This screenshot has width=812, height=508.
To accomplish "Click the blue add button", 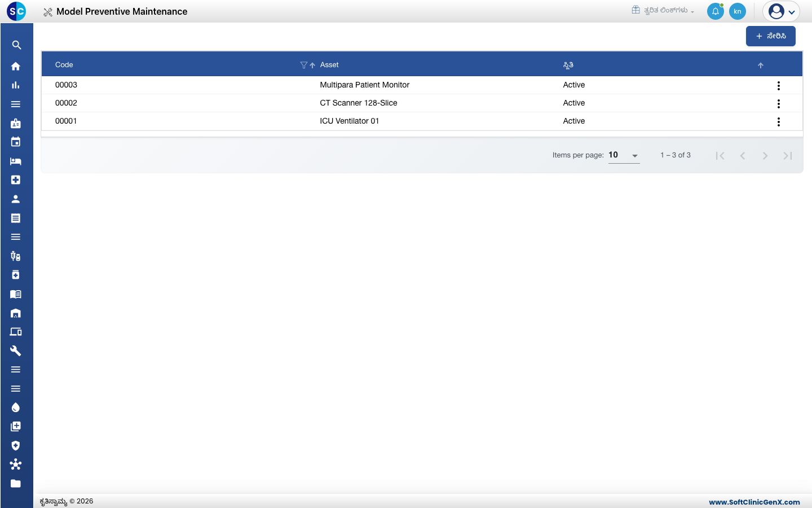I will 771,36.
